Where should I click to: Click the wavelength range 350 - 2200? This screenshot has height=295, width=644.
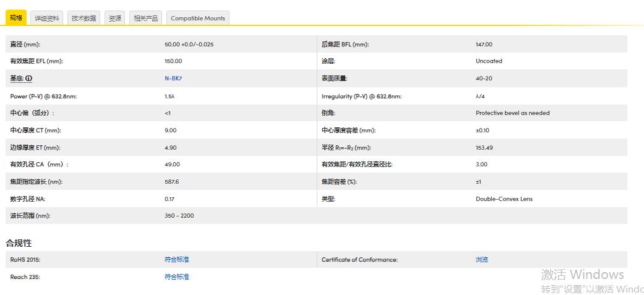coord(179,216)
